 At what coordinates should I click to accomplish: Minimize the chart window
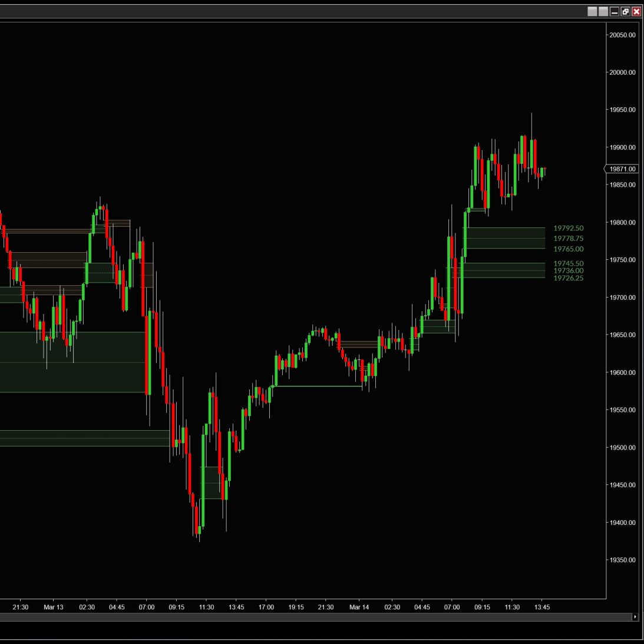click(615, 12)
